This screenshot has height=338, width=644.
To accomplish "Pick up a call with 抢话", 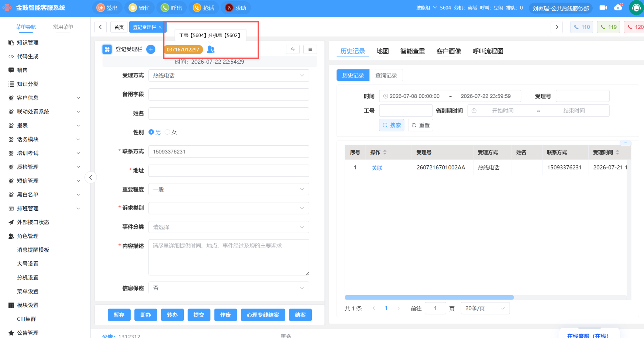I will coord(204,8).
